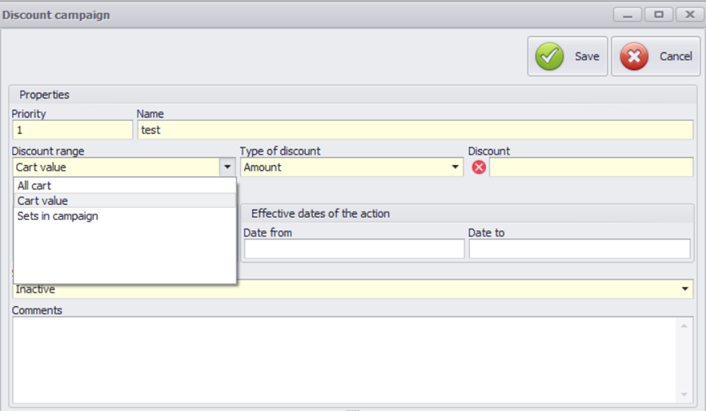Click the empty Discount value field
706x411 pixels.
[591, 167]
